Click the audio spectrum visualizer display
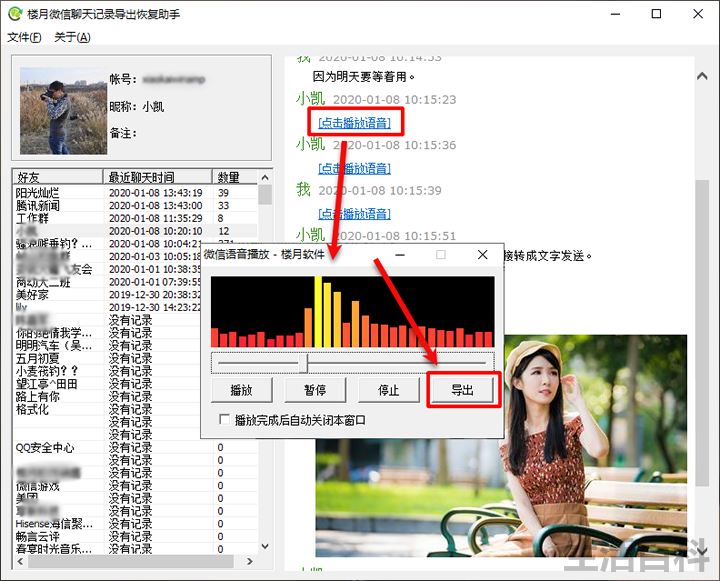This screenshot has width=720, height=581. (353, 311)
